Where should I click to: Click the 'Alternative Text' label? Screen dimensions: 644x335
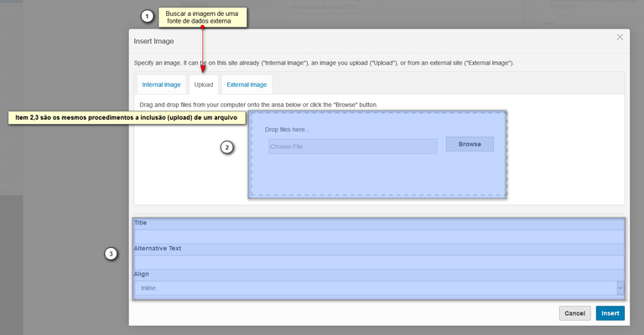point(158,249)
